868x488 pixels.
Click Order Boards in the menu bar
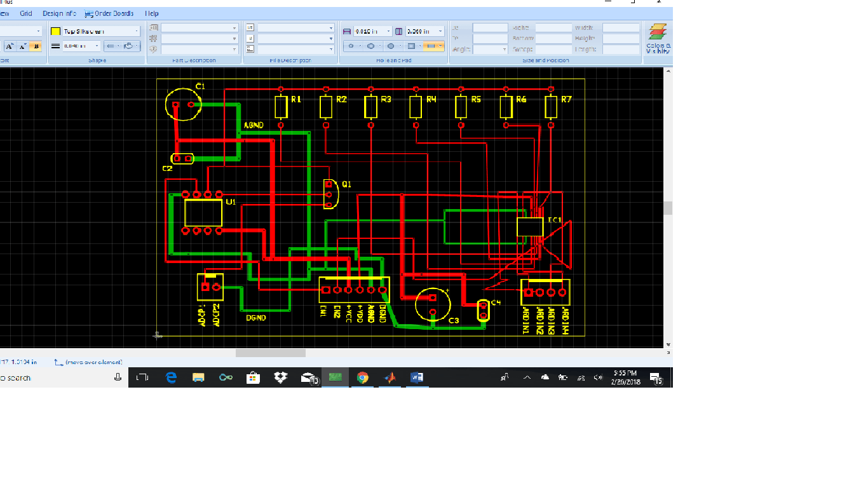click(108, 13)
